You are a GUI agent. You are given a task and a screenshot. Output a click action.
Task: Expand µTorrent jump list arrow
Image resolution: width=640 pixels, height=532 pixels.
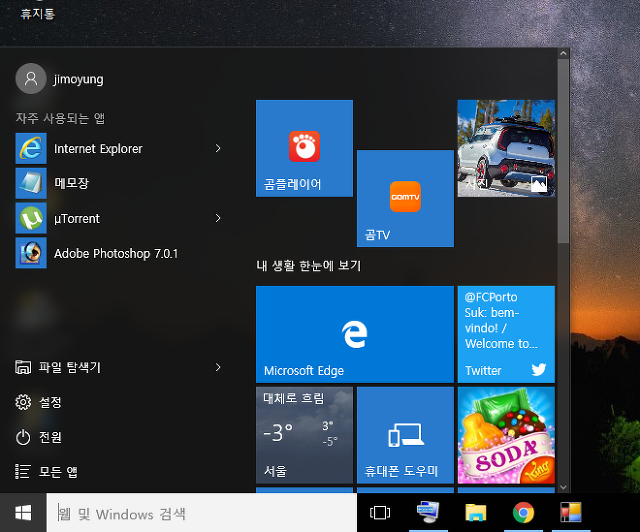click(218, 218)
